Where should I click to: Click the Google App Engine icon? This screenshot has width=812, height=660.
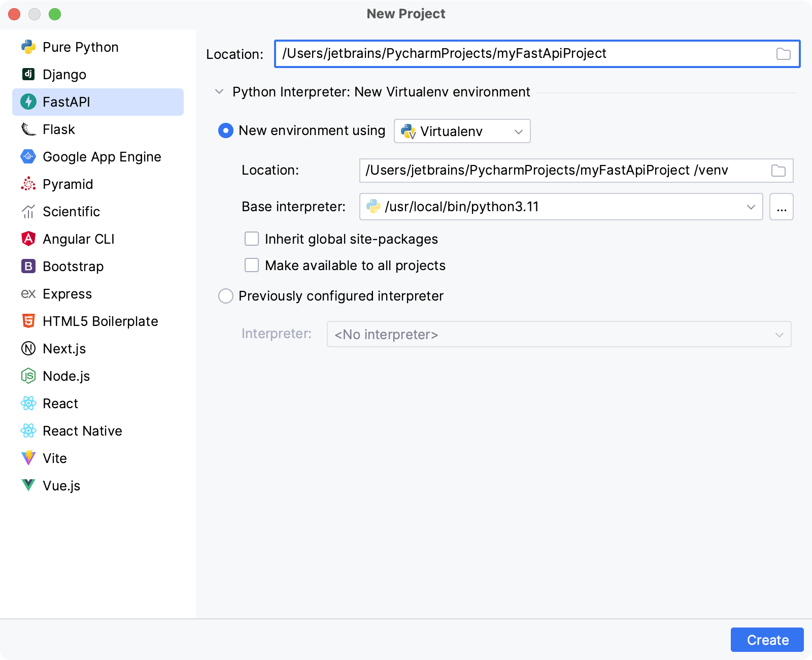coord(28,156)
